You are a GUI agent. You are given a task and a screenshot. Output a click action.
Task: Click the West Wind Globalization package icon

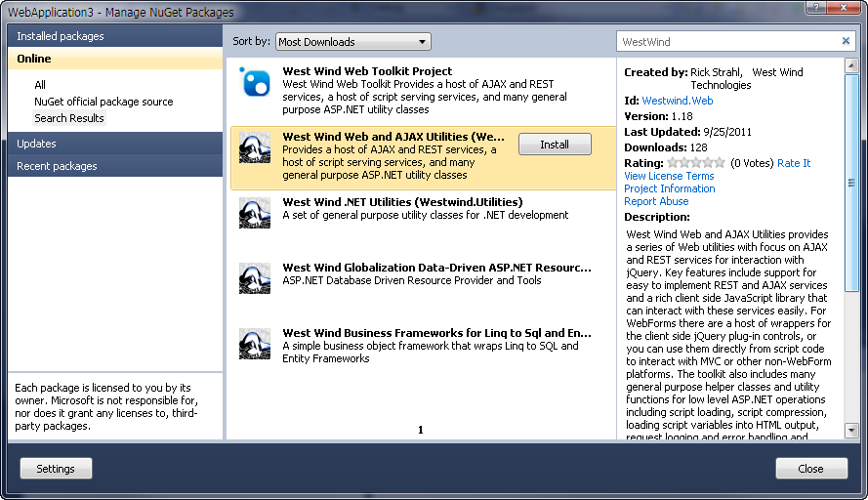(x=255, y=278)
